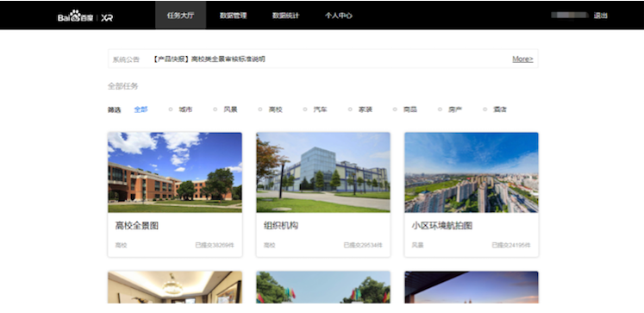Click the 全部任务 heading
The height and width of the screenshot is (313, 644).
click(122, 86)
